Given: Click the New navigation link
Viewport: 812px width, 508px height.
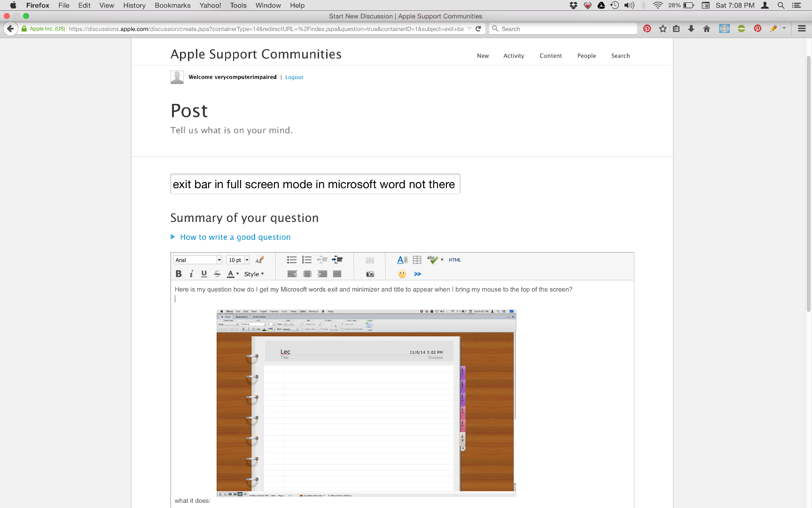Looking at the screenshot, I should click(x=483, y=56).
